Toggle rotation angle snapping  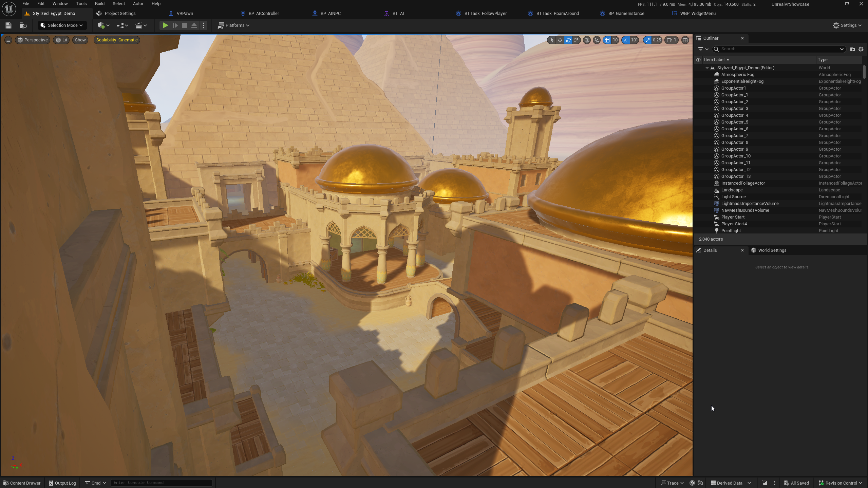[x=626, y=40]
